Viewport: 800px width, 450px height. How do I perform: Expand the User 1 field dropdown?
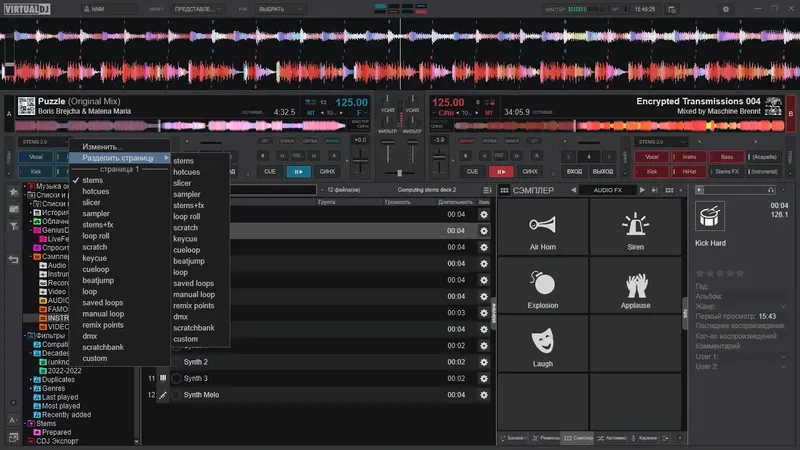click(784, 357)
